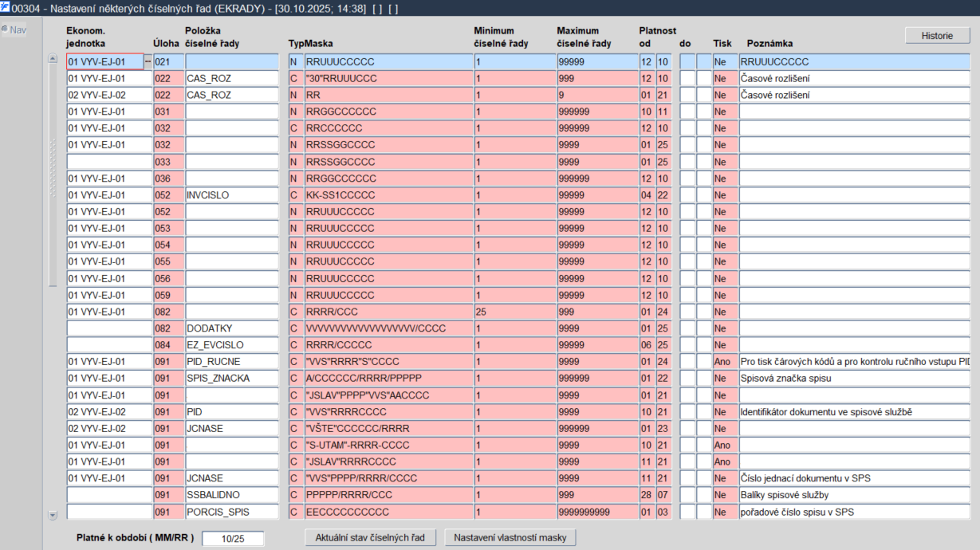980x550 pixels.
Task: Open Nastavení vlastností masky
Action: [x=510, y=537]
